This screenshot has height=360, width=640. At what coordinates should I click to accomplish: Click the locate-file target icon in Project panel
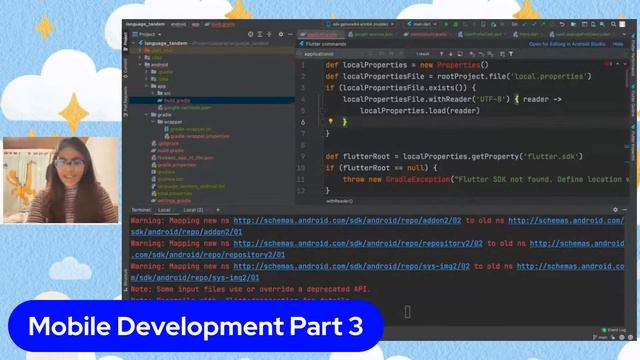pos(250,34)
